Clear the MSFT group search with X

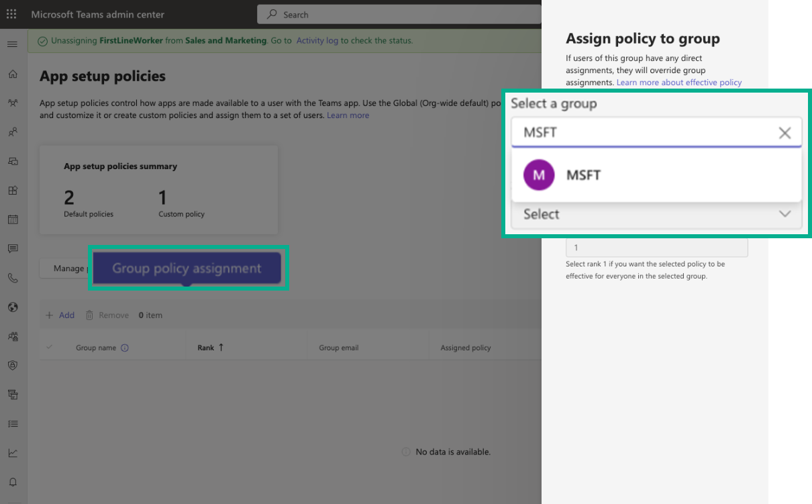pos(784,133)
